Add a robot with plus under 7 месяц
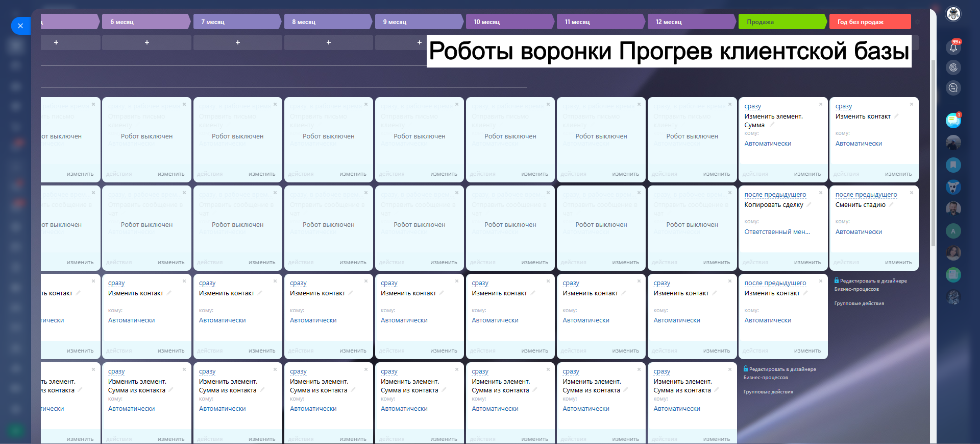Image resolution: width=980 pixels, height=444 pixels. point(238,42)
